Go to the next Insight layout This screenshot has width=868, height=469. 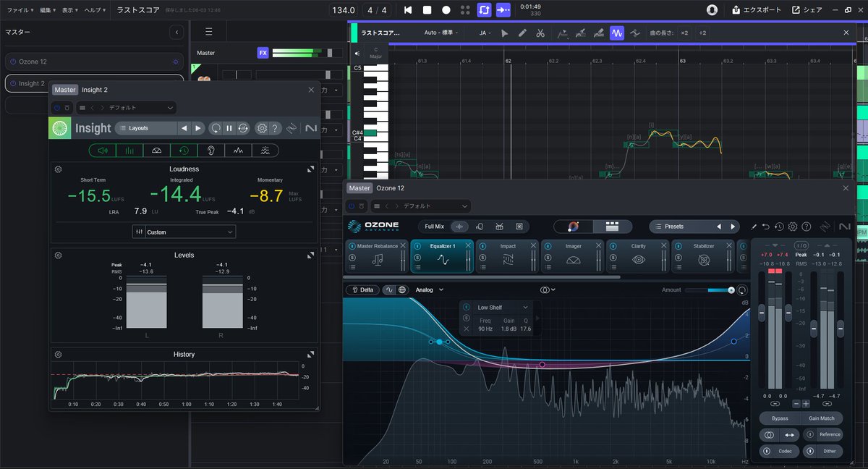tap(198, 128)
